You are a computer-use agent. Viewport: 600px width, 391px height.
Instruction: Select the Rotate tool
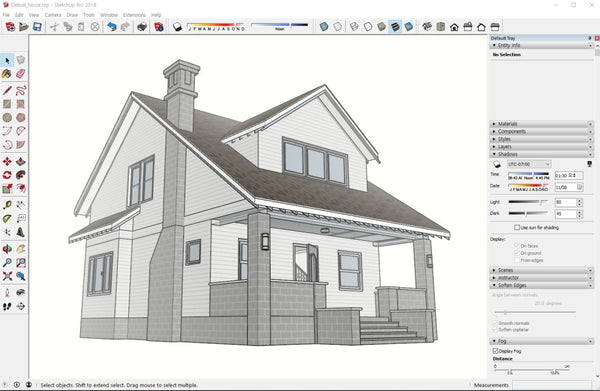click(7, 175)
